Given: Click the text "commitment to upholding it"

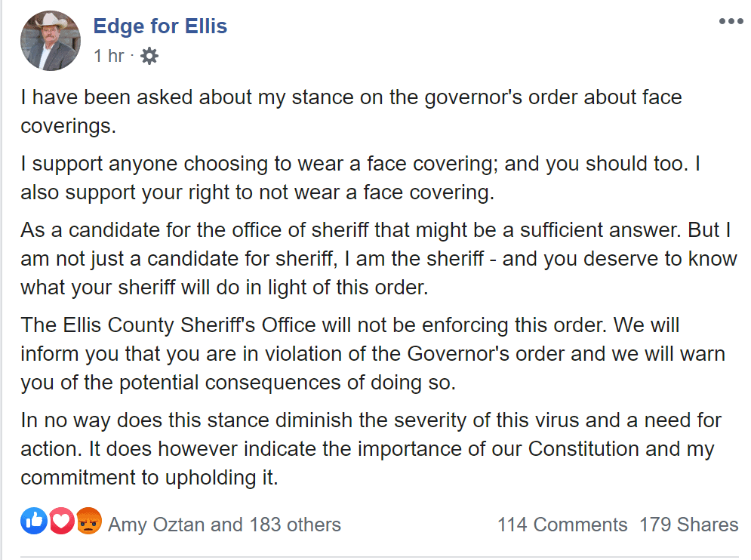Looking at the screenshot, I should point(149,478).
